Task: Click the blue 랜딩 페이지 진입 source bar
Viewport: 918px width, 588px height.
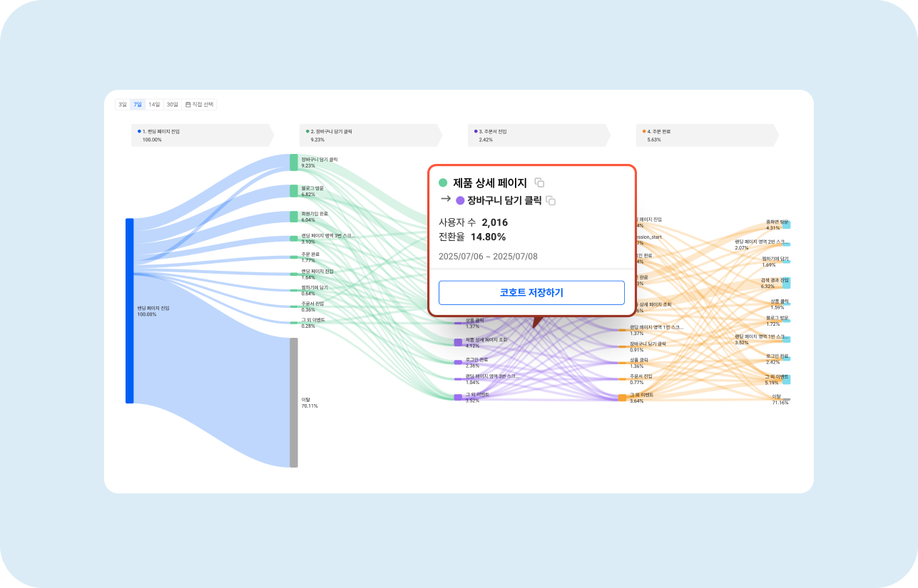Action: click(x=130, y=311)
